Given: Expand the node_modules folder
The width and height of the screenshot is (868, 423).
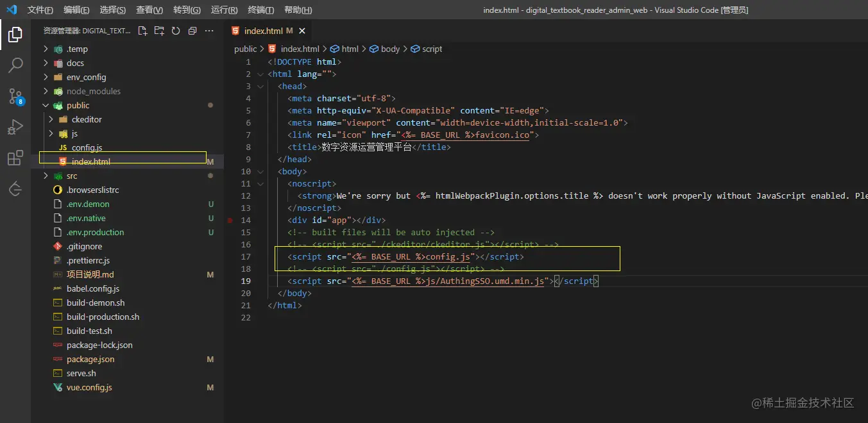Looking at the screenshot, I should point(46,91).
